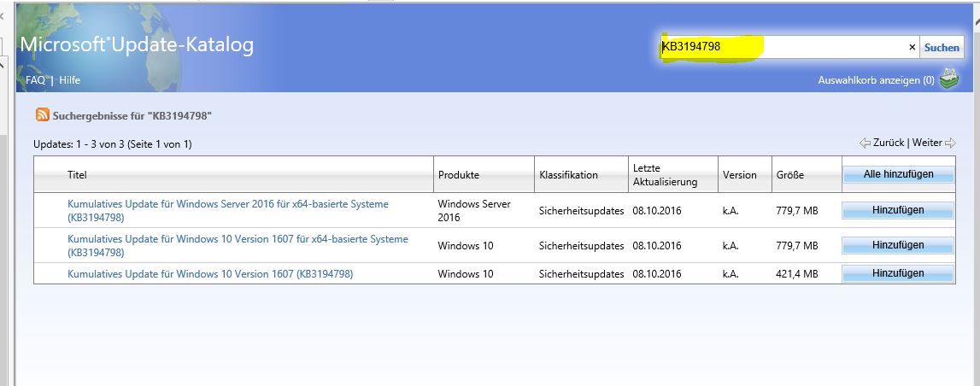The width and height of the screenshot is (980, 386).
Task: Click the Suchen button
Action: [942, 48]
